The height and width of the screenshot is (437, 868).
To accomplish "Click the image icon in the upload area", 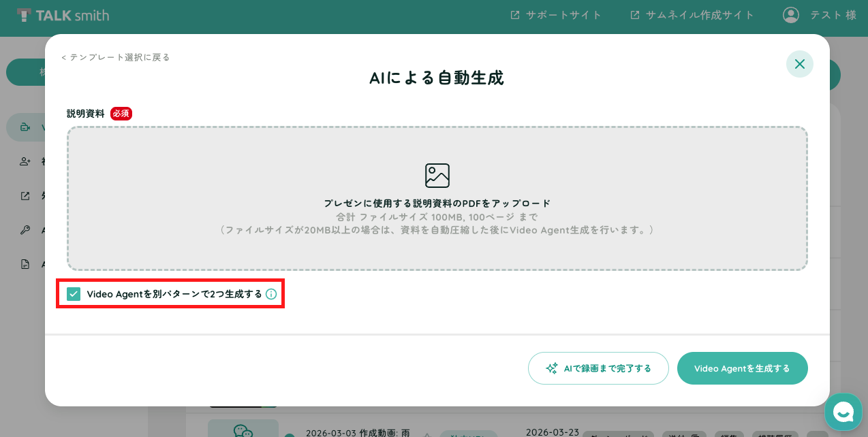I will tap(437, 176).
